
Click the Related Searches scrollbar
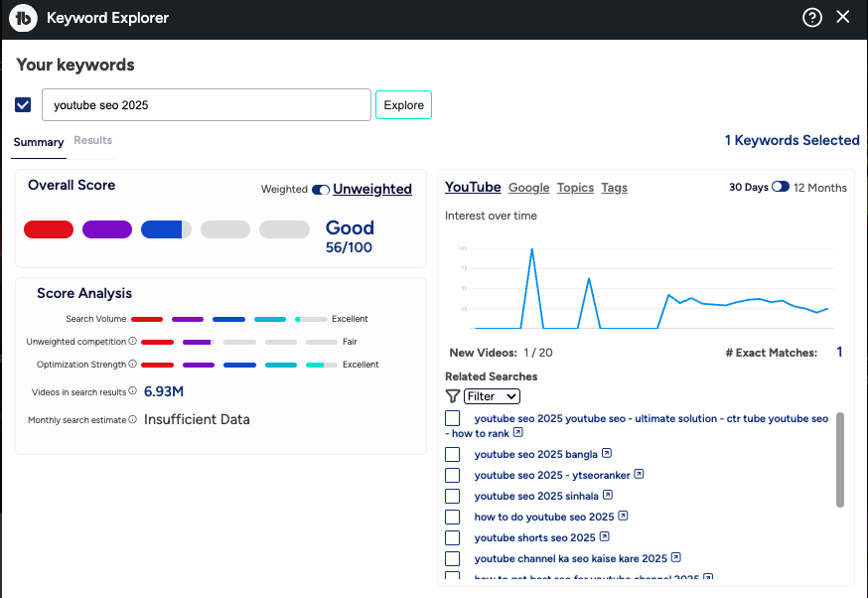(840, 460)
